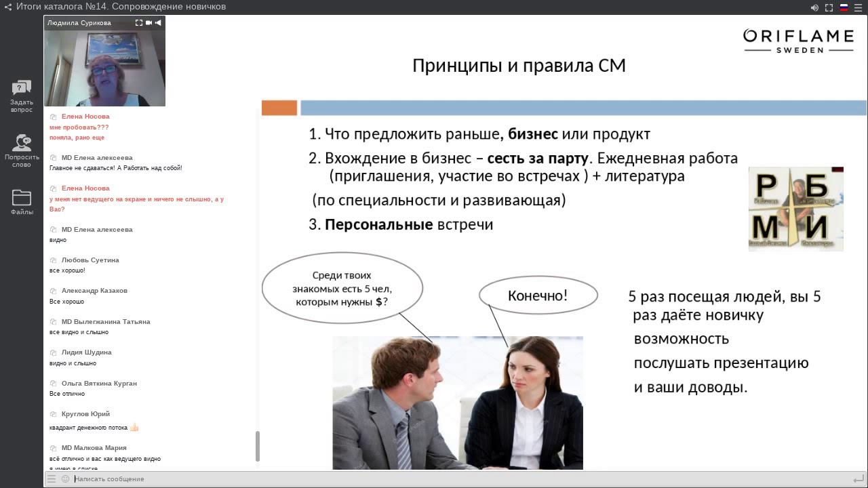Click the message icon beside Елена Носова 'мне пробовать???'

pos(54,117)
